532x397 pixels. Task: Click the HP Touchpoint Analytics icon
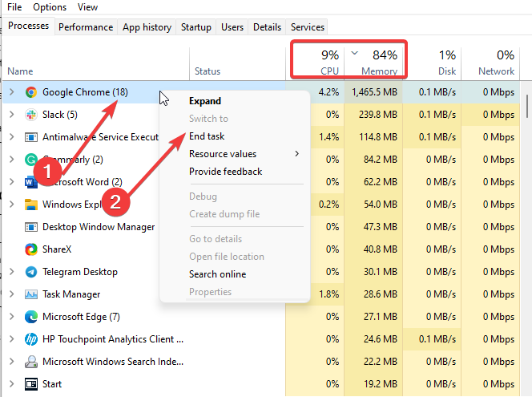pyautogui.click(x=31, y=339)
